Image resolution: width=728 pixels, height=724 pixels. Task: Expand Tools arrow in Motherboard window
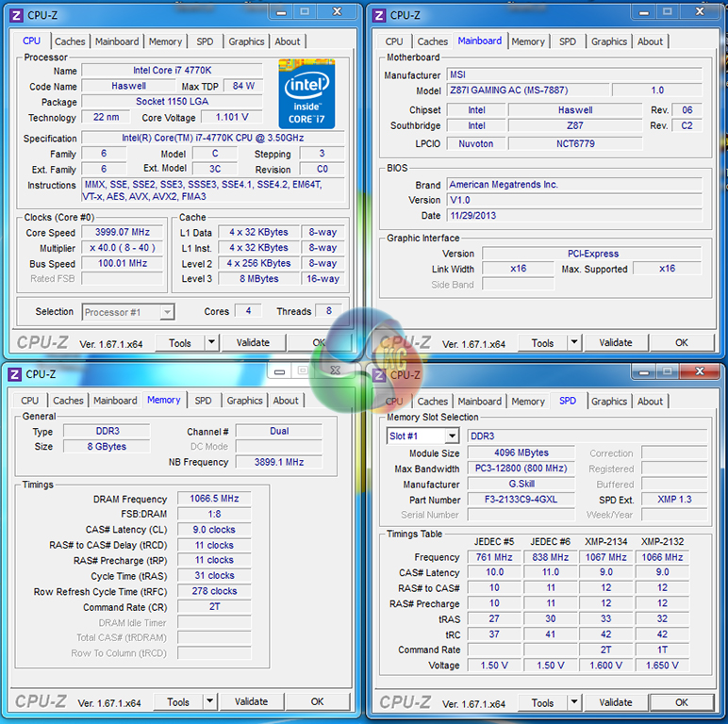pyautogui.click(x=574, y=343)
